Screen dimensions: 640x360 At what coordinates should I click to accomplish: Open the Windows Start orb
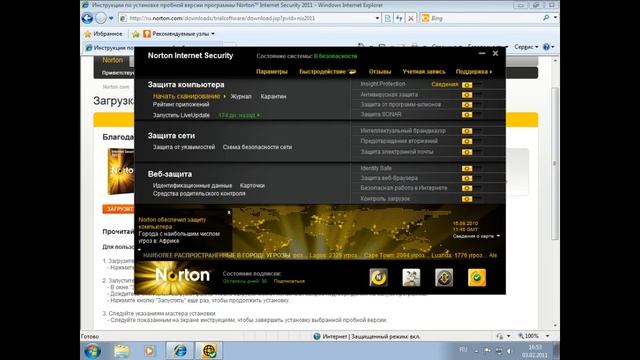[93, 351]
